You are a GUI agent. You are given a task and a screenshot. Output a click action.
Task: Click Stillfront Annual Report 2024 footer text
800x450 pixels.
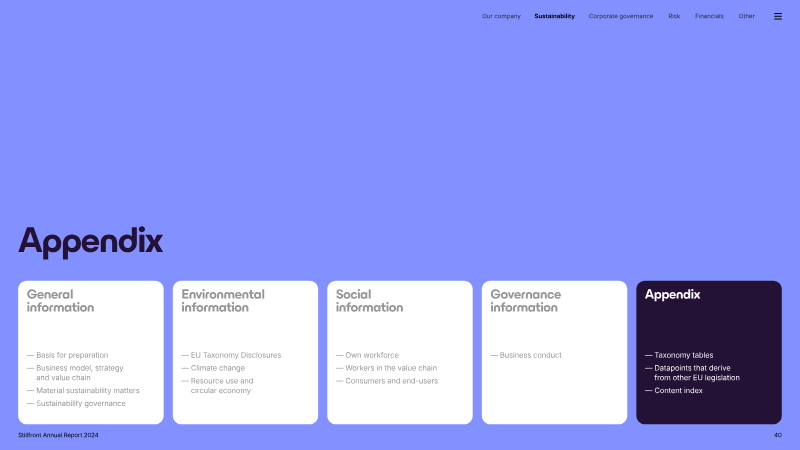[x=58, y=435]
